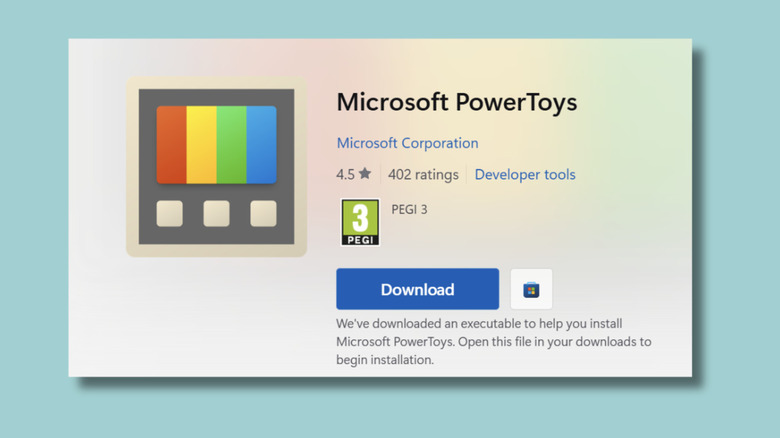This screenshot has width=780, height=438.
Task: Click the PEGI 3 rating badge
Action: coord(360,222)
